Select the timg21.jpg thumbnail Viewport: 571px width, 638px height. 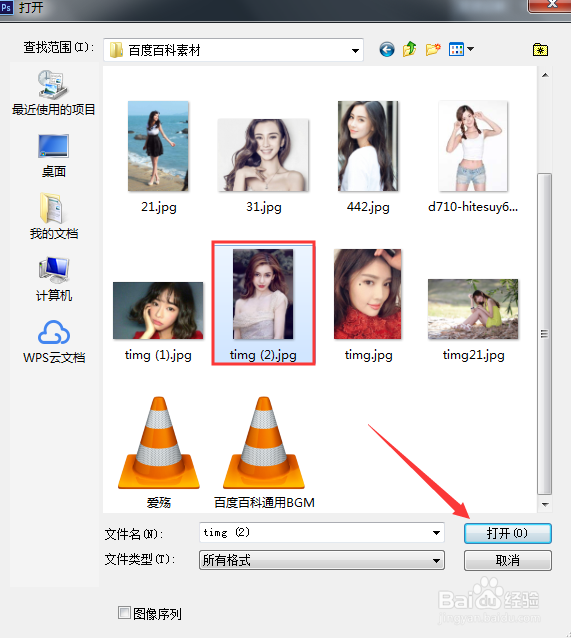(x=473, y=309)
